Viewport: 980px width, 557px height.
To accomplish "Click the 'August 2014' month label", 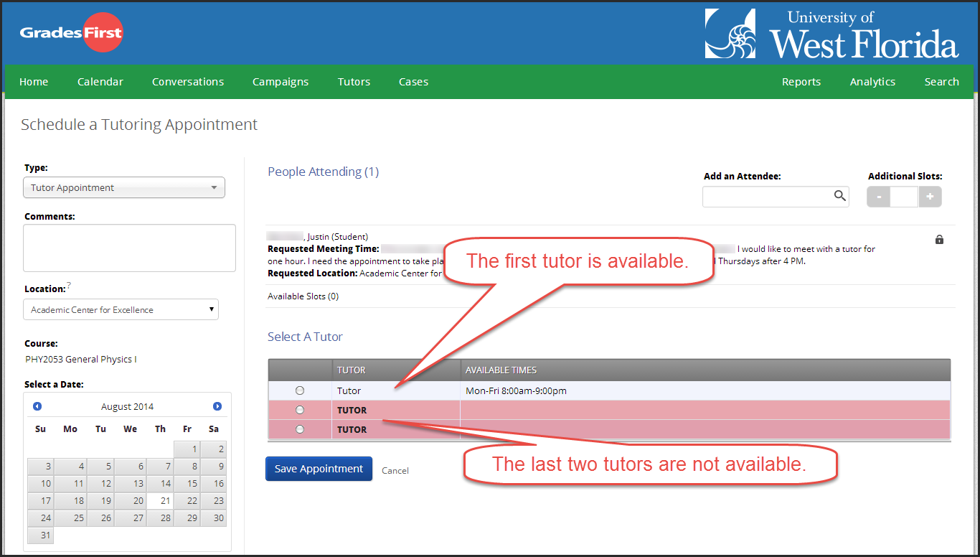I will [127, 407].
